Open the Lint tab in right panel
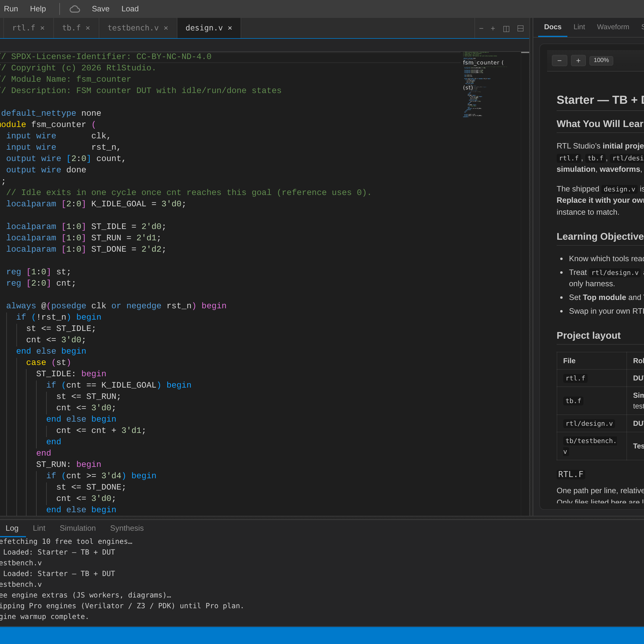644x644 pixels. [579, 27]
